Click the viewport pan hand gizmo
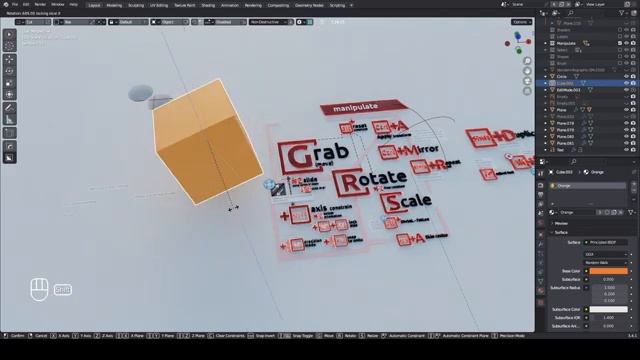This screenshot has height=360, width=640. [x=527, y=71]
